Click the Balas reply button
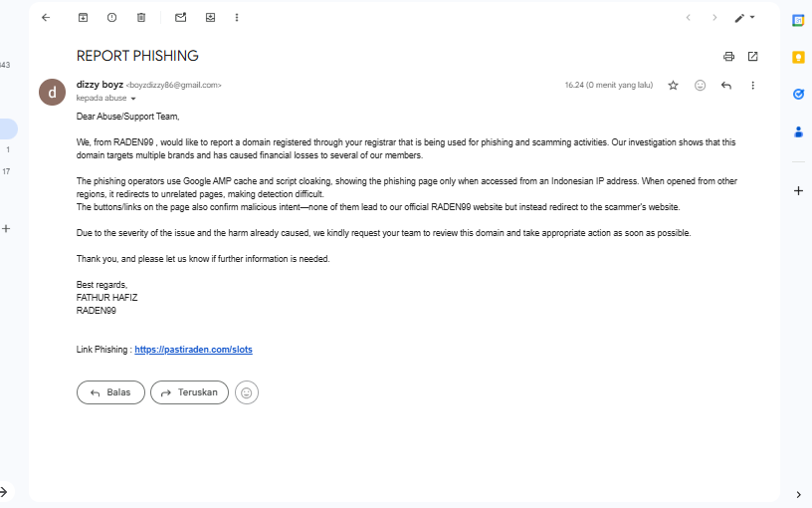Viewport: 812px width, 508px height. 110,392
